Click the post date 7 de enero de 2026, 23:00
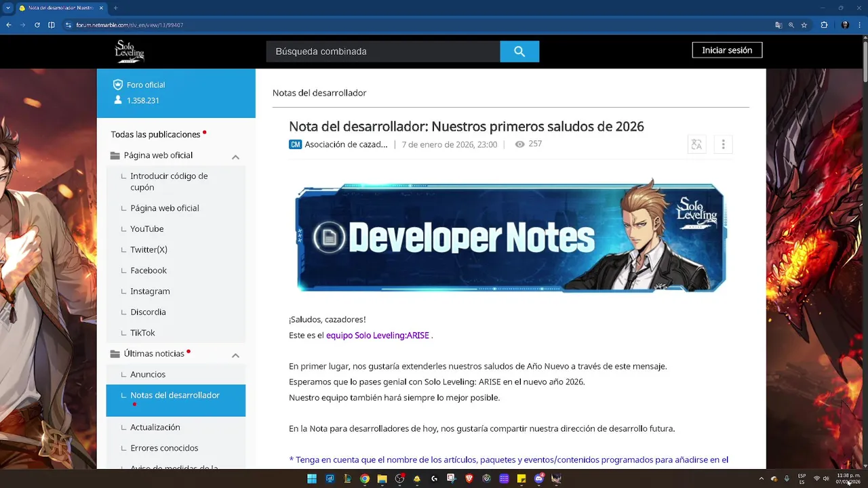This screenshot has height=488, width=868. click(450, 144)
